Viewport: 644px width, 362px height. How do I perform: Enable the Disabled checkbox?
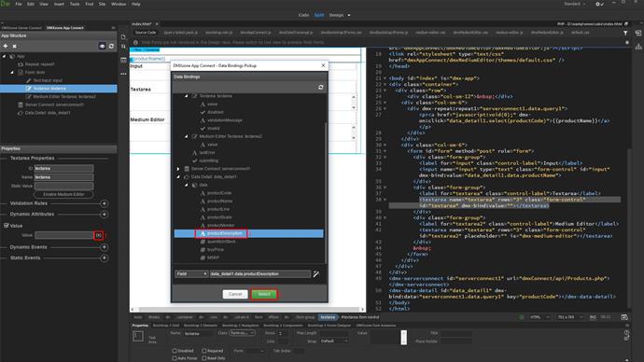pyautogui.click(x=175, y=351)
